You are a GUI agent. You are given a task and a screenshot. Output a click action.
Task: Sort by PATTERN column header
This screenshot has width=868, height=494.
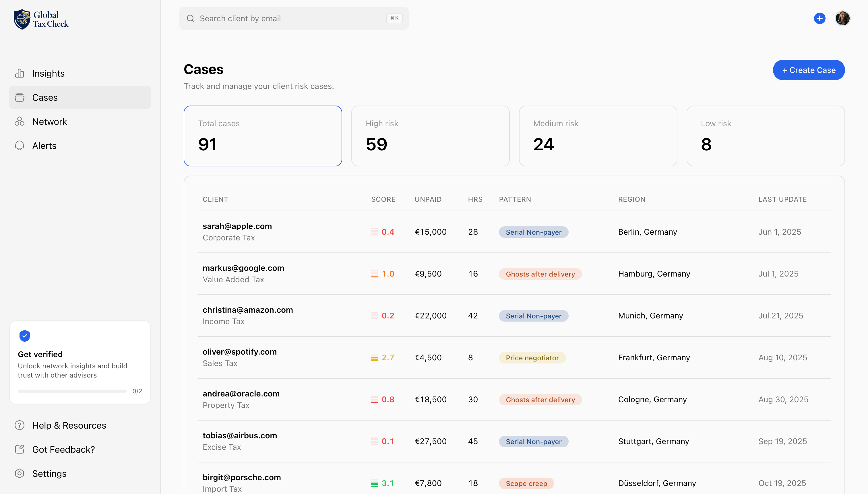click(x=515, y=199)
